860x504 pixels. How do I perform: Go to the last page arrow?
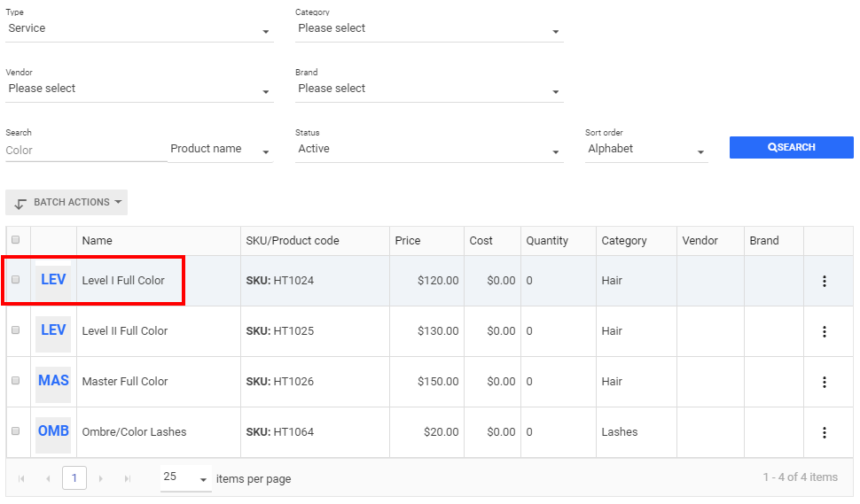[128, 478]
